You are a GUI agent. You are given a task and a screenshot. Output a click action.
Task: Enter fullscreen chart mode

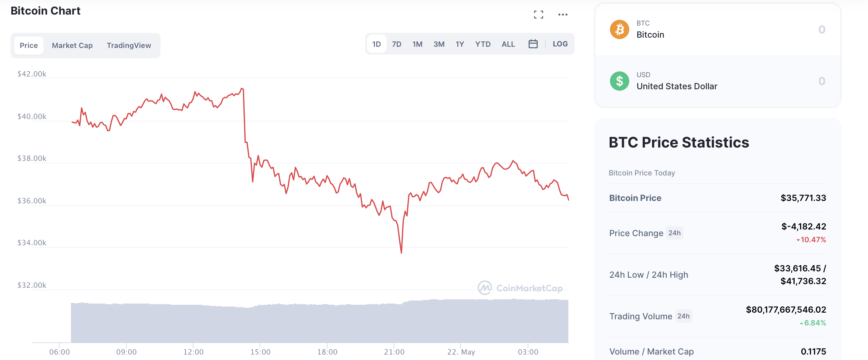(538, 15)
